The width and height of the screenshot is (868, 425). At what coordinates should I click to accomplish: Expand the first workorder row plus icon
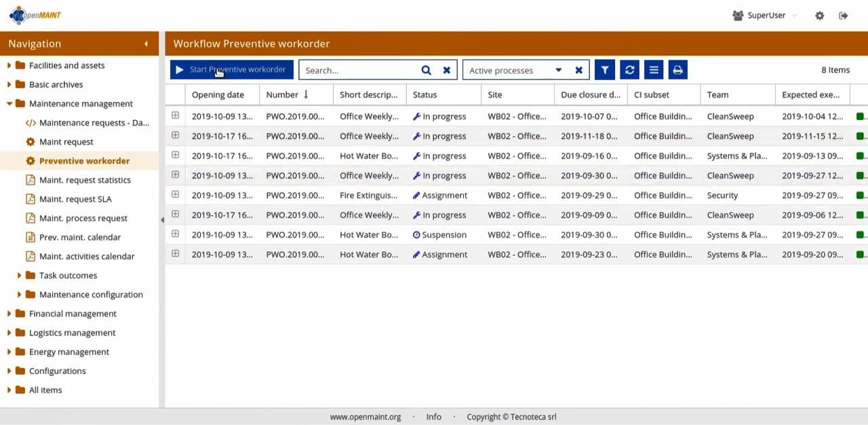point(175,115)
